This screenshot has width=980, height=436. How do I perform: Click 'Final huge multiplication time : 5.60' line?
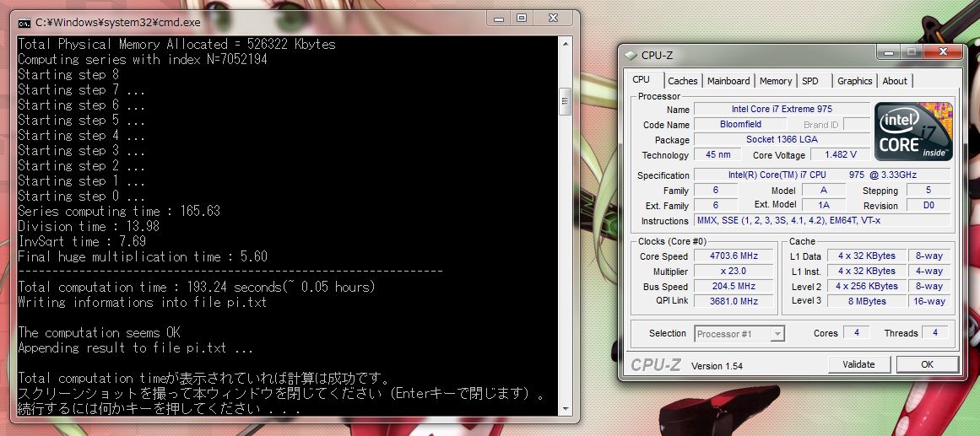click(143, 256)
